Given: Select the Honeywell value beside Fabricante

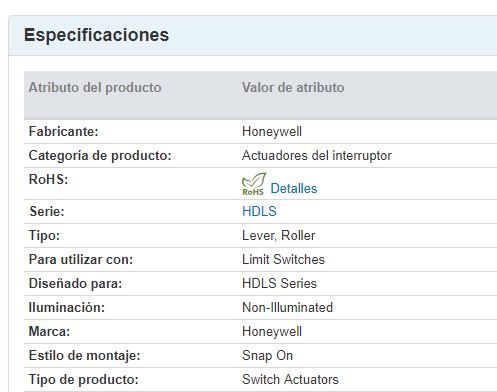Looking at the screenshot, I should (272, 132).
